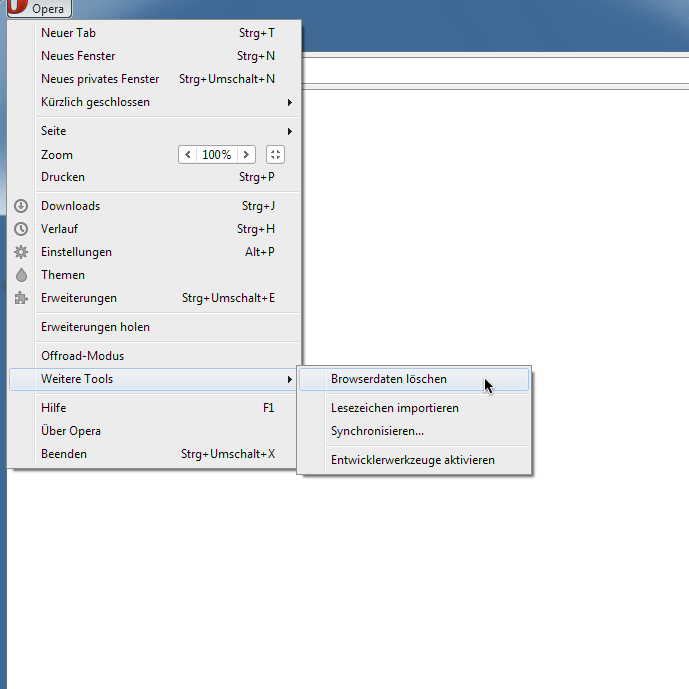Viewport: 689px width, 689px height.
Task: Select Browserdaten löschen
Action: tap(414, 379)
